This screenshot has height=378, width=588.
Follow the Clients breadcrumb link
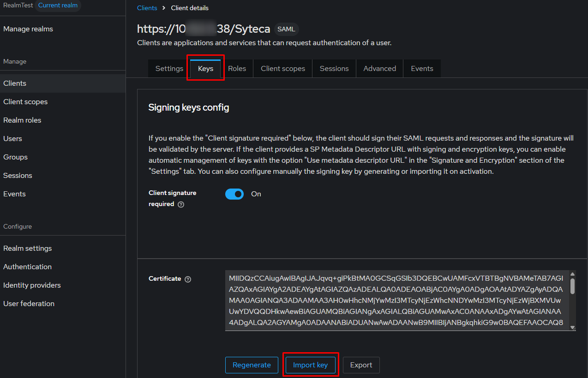(x=147, y=8)
